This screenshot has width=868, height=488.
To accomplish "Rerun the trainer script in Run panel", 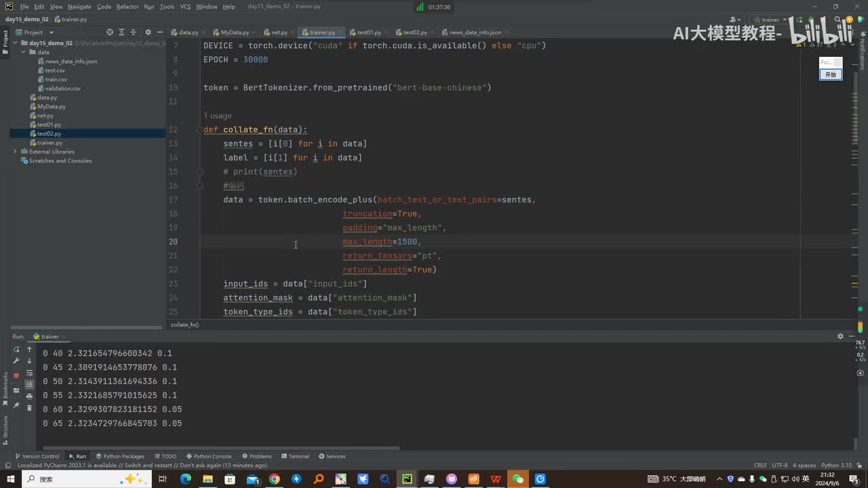I will point(16,350).
